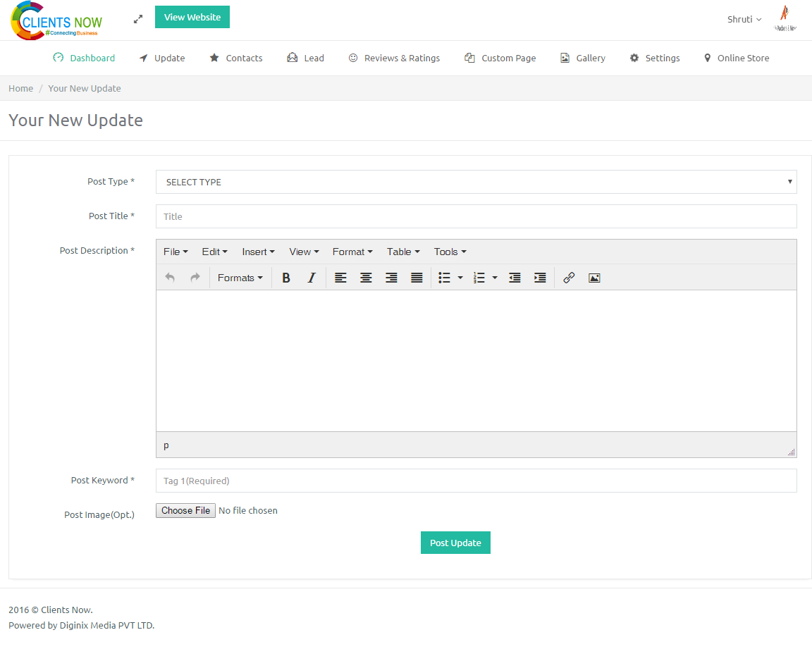Viewport: 812px width, 661px height.
Task: Expand the Formats dropdown
Action: (240, 278)
